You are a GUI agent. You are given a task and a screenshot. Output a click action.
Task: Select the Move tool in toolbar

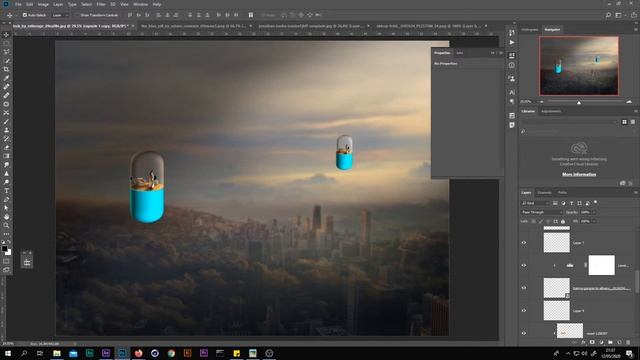pos(6,35)
